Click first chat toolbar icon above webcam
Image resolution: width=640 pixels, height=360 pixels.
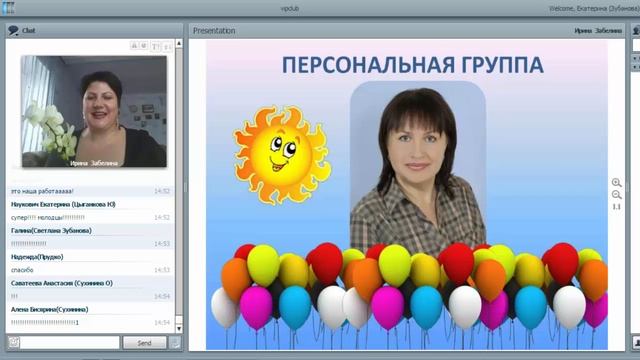(134, 46)
